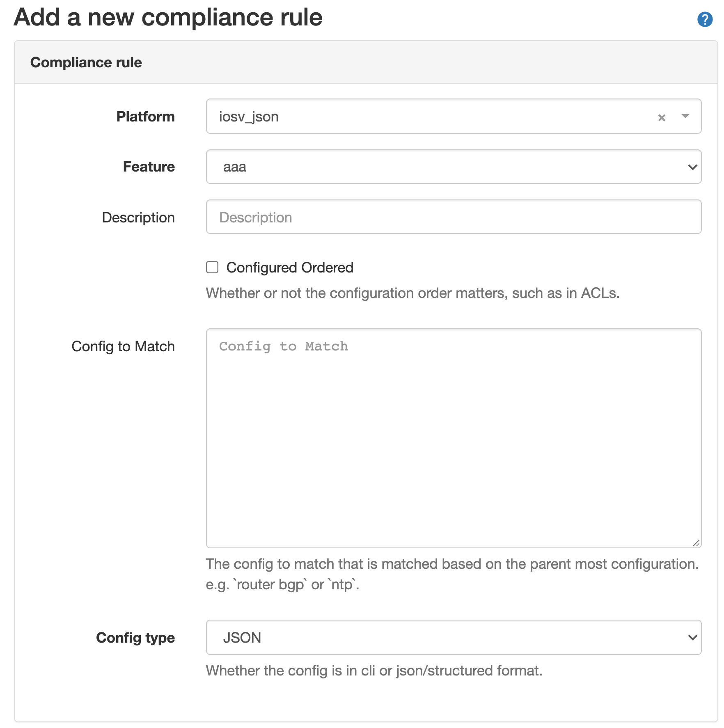This screenshot has width=724, height=728.
Task: Check the checkbox for configuration order
Action: pos(213,267)
